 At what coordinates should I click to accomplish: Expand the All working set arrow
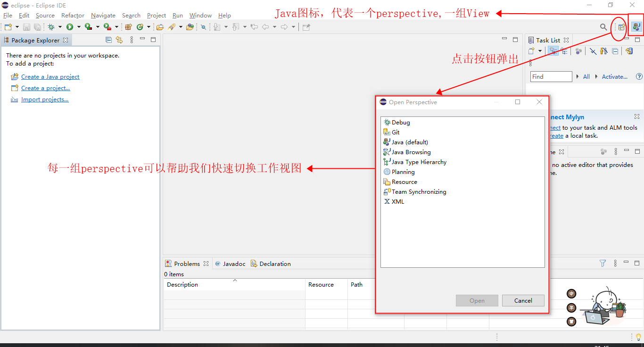[x=578, y=76]
